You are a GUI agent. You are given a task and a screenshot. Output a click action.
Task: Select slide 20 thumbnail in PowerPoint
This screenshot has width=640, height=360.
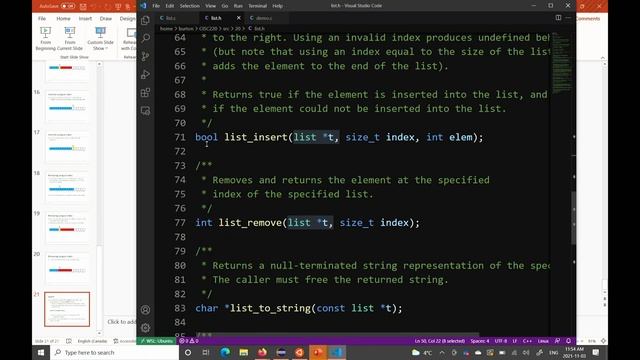click(x=67, y=268)
